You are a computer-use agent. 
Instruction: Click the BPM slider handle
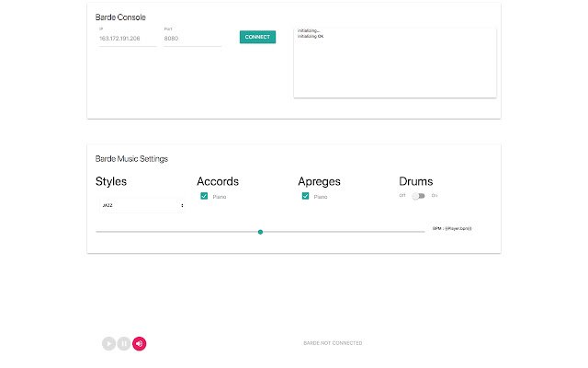[x=261, y=232]
